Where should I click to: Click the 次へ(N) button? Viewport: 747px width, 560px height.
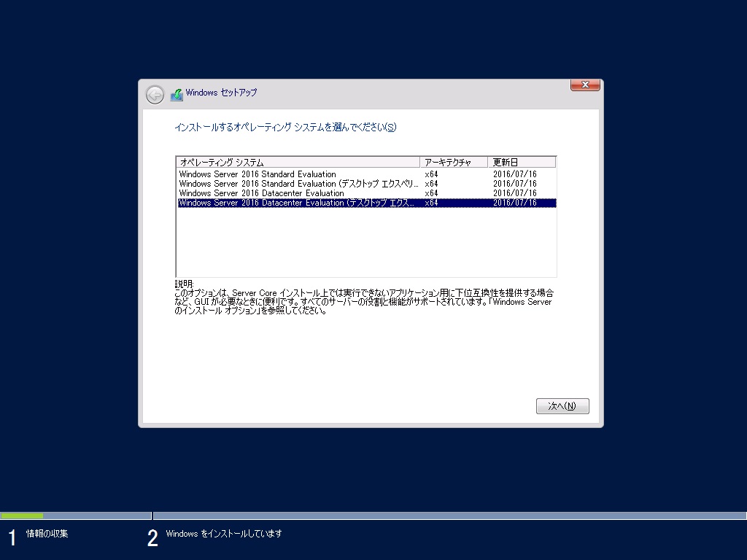(562, 405)
